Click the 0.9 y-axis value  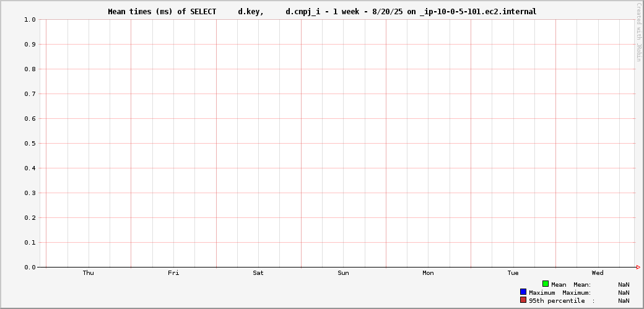click(x=30, y=45)
